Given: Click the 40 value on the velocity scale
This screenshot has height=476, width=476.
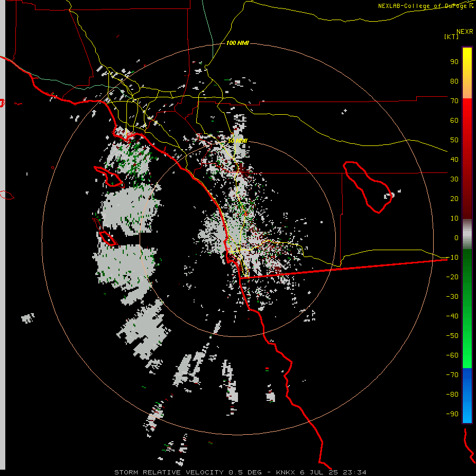Looking at the screenshot, I should click(454, 160).
